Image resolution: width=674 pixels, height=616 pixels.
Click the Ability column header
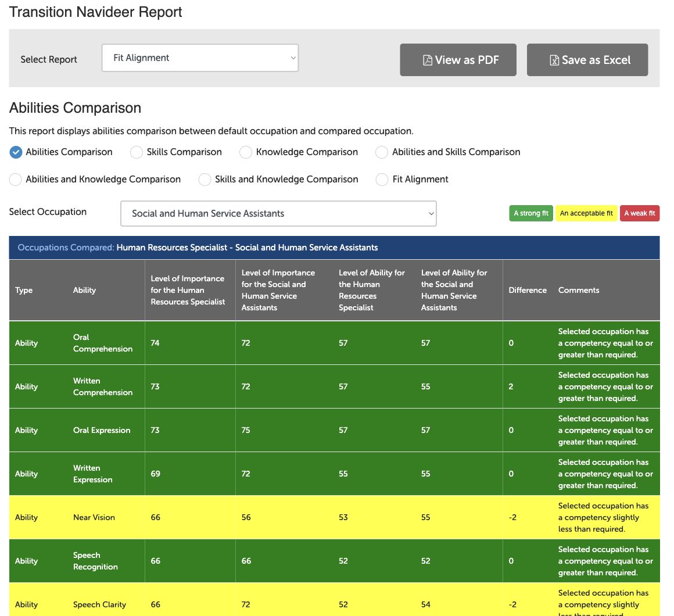pyautogui.click(x=84, y=290)
